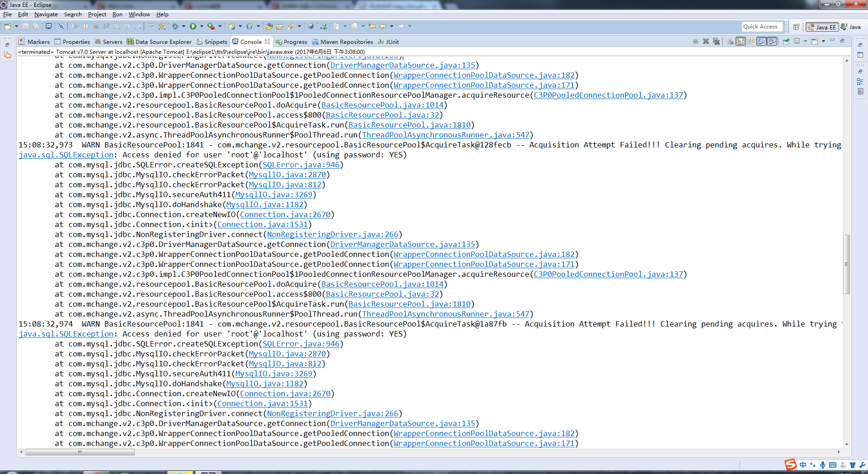The height and width of the screenshot is (474, 868).
Task: Click the New wizard icon in toolbar
Action: point(8,26)
